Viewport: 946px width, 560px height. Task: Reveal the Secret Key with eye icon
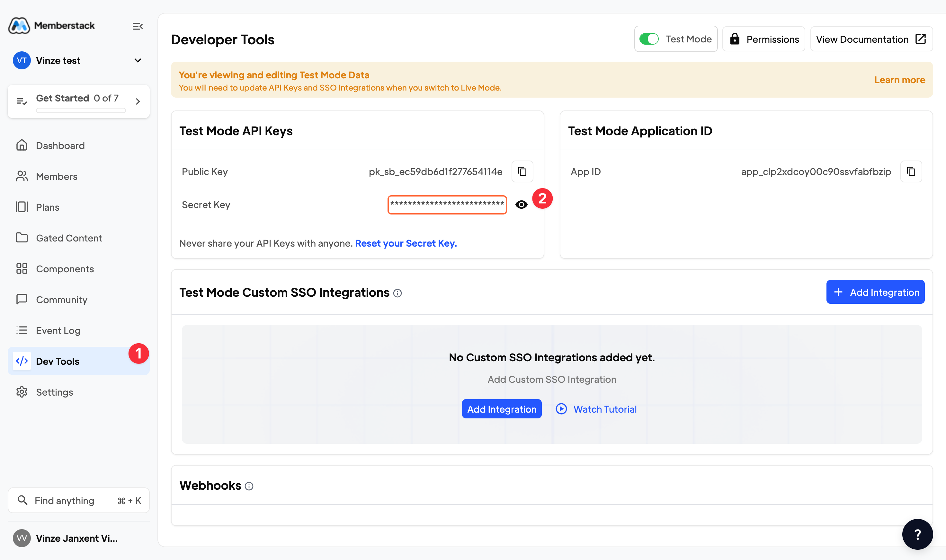[x=521, y=205]
